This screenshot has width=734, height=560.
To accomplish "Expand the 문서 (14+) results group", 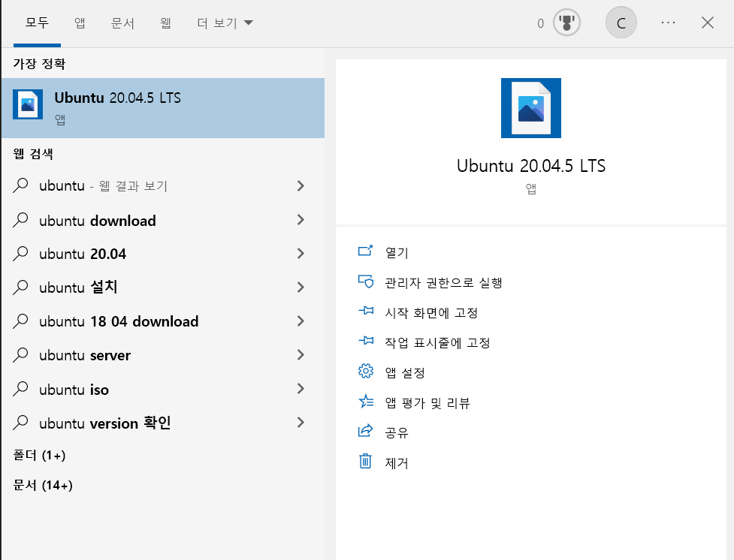I will (x=43, y=485).
